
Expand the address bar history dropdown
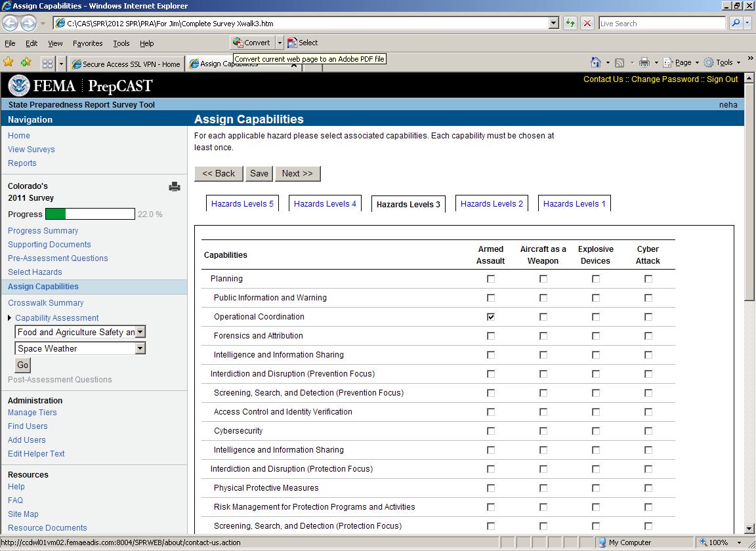[x=554, y=24]
